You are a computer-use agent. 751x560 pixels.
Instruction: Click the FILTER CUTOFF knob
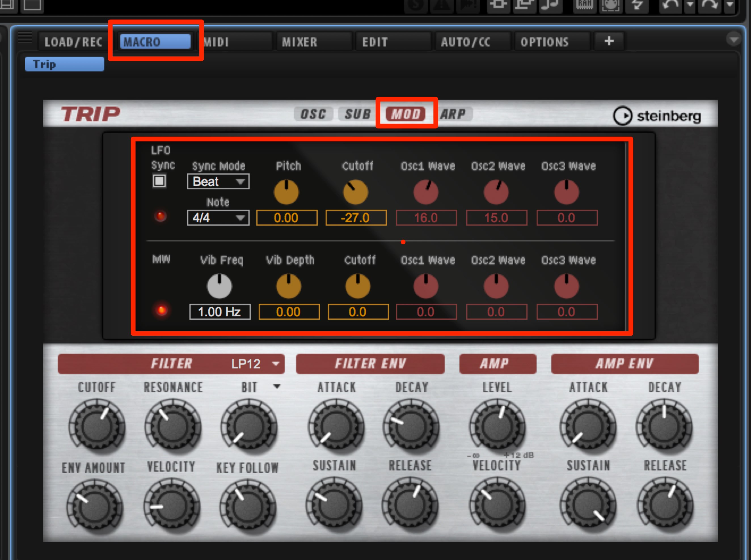point(97,427)
